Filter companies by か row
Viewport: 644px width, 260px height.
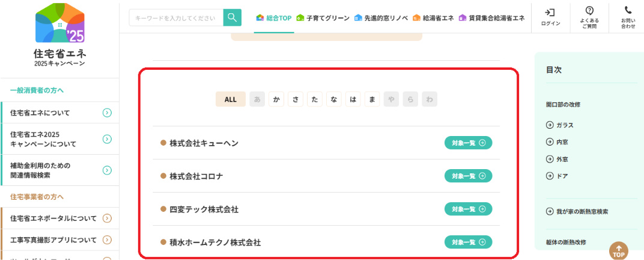pyautogui.click(x=276, y=99)
